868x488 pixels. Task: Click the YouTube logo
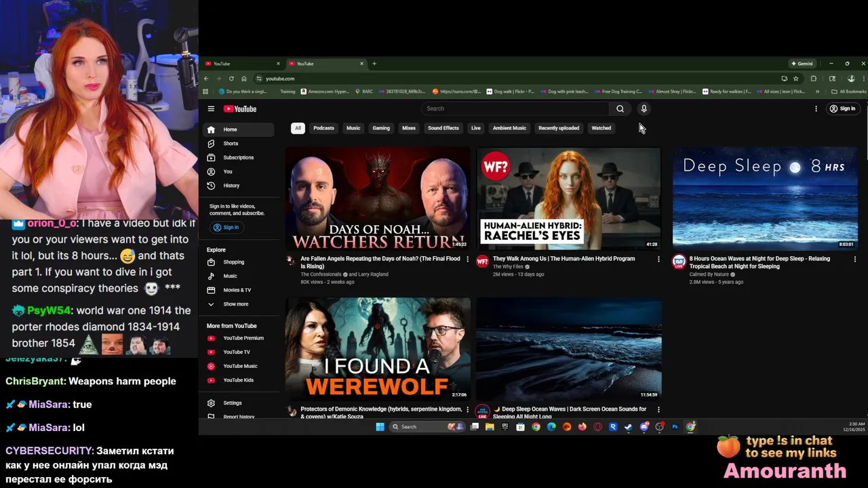[x=240, y=108]
